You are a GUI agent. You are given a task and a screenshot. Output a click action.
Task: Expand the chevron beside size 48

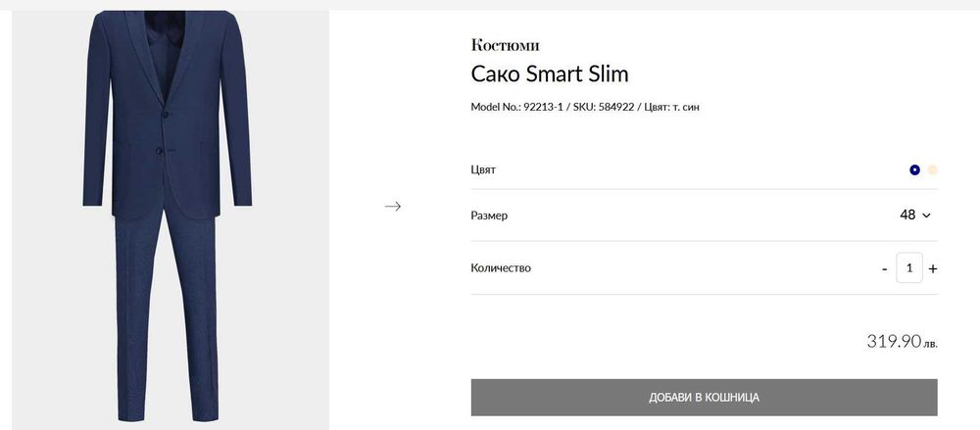[926, 215]
